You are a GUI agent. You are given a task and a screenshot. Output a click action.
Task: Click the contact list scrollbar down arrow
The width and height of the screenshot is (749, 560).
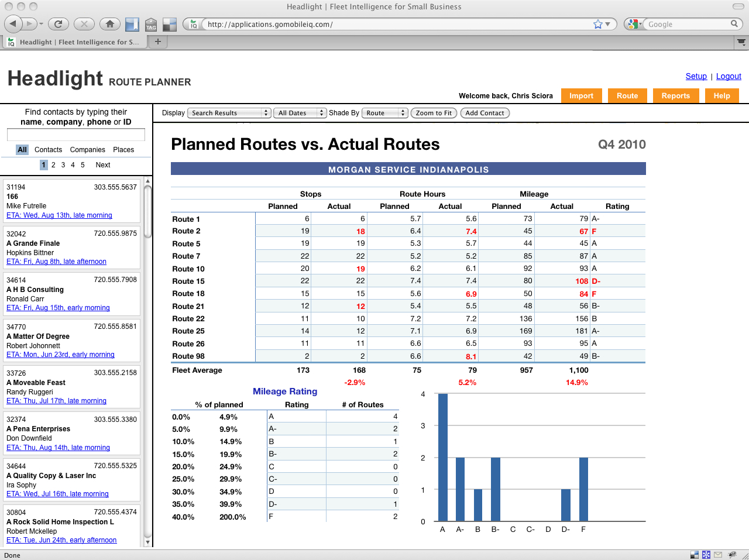coord(147,542)
